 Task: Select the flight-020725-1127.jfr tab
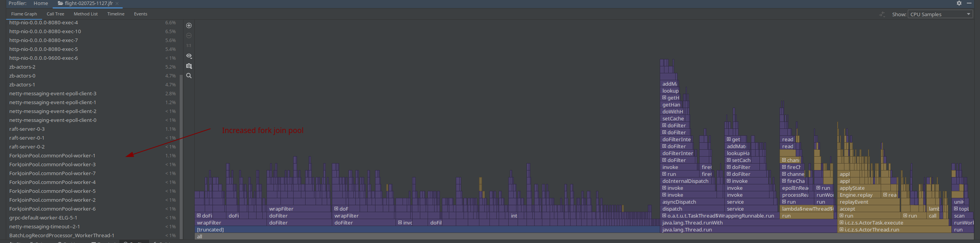88,3
